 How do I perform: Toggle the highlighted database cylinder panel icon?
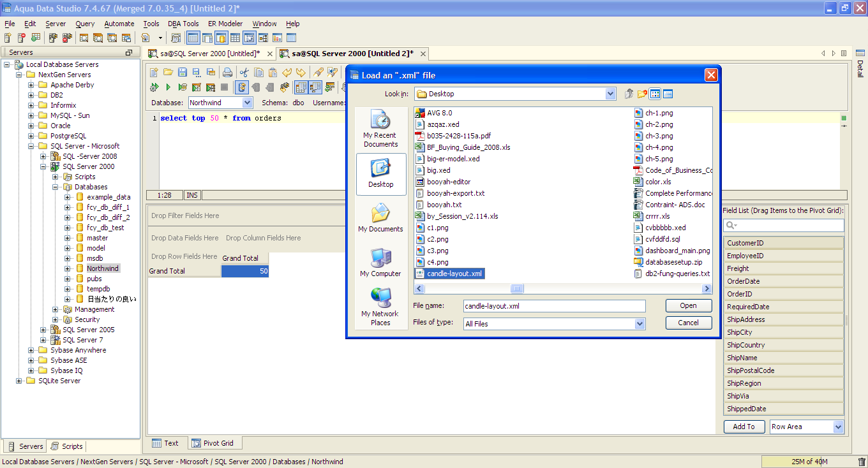[221, 38]
